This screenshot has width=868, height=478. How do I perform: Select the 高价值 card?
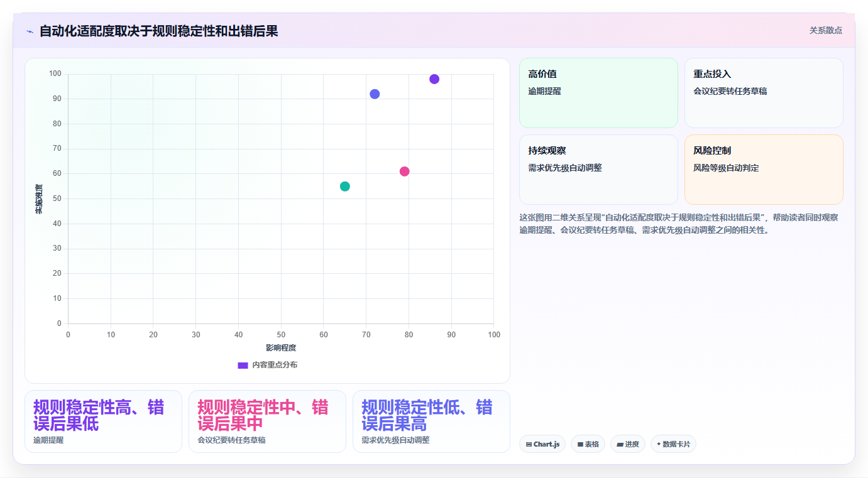598,93
